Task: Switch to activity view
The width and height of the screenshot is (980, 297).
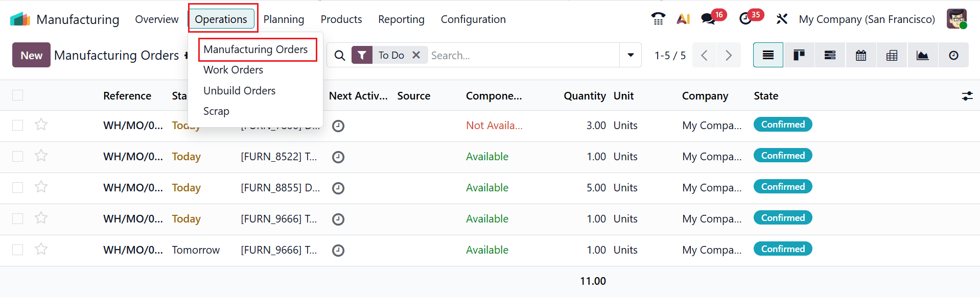Action: click(953, 55)
